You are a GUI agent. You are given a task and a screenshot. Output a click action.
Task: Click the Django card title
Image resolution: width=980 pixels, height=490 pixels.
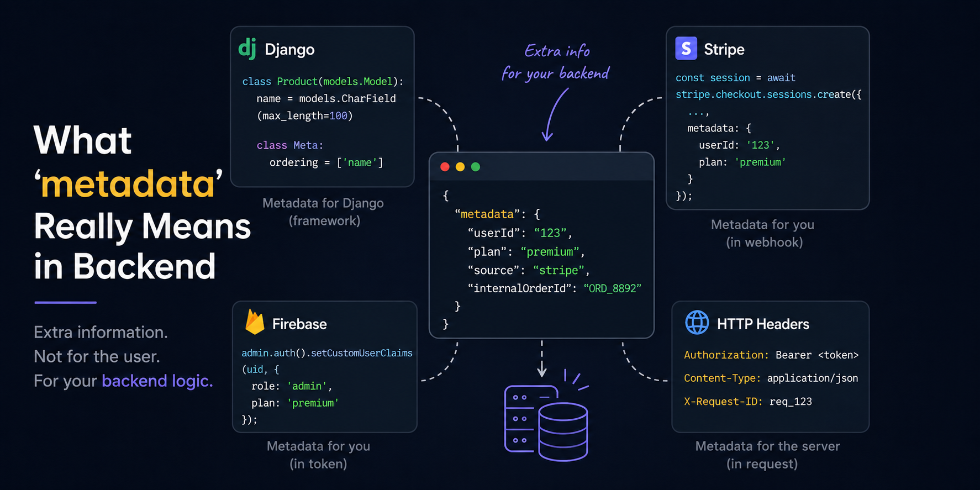289,50
